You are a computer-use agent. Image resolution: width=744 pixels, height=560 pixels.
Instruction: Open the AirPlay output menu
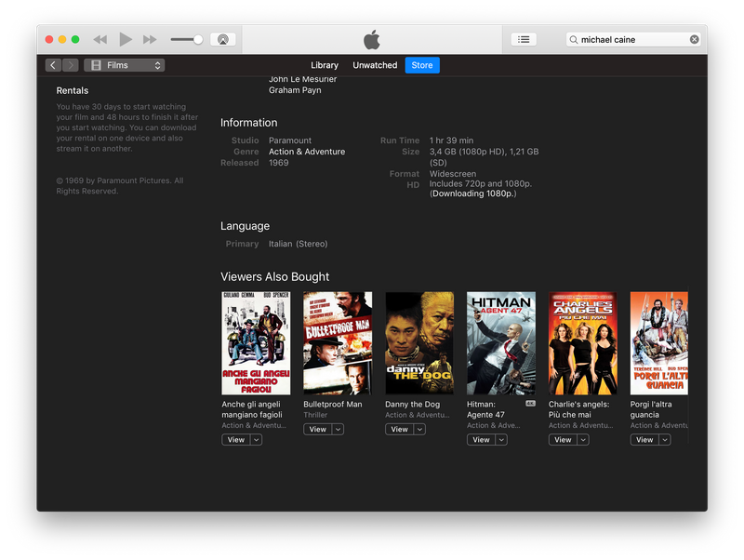pos(223,40)
